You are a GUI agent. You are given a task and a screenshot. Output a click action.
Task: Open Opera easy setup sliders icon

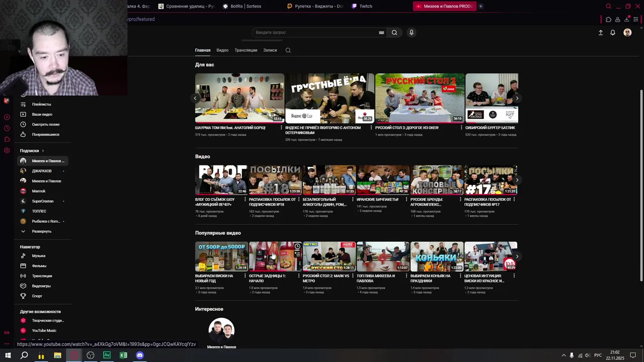636,20
